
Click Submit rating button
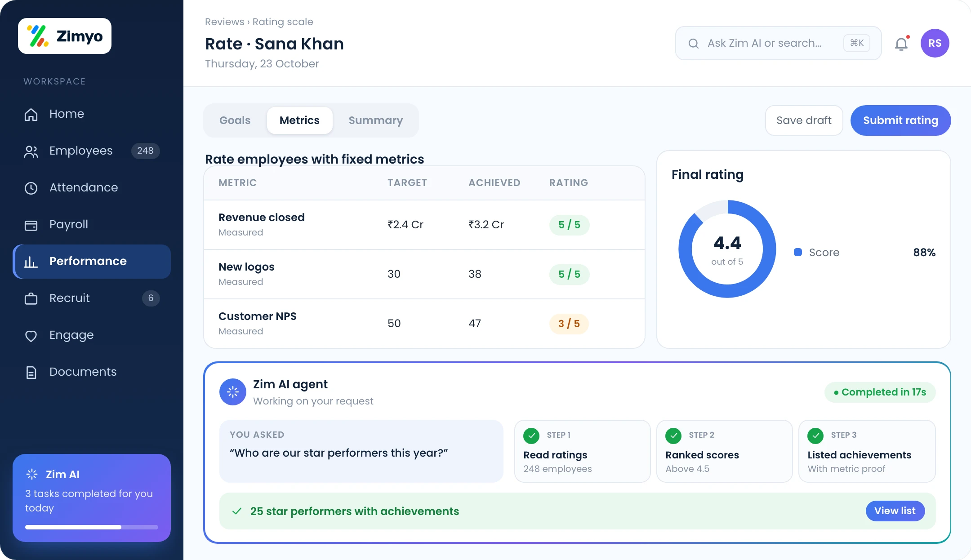[x=900, y=120]
